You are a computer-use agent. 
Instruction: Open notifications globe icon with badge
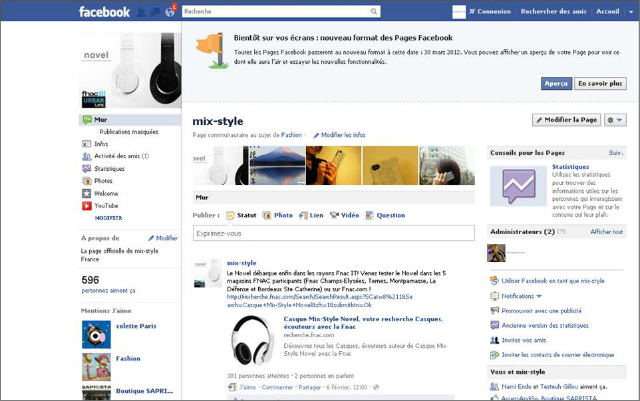(170, 11)
